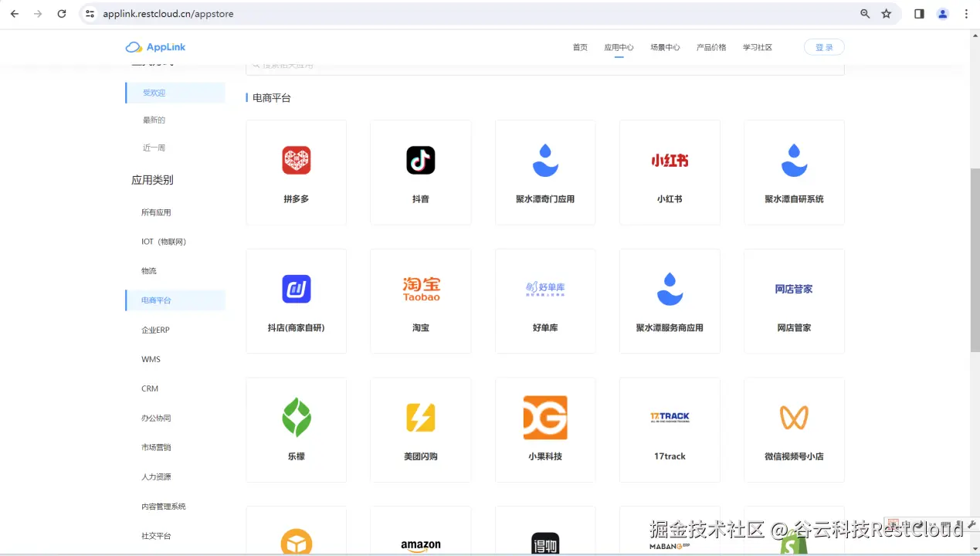Sort by 受欢迎
This screenshot has width=980, height=556.
coord(175,93)
